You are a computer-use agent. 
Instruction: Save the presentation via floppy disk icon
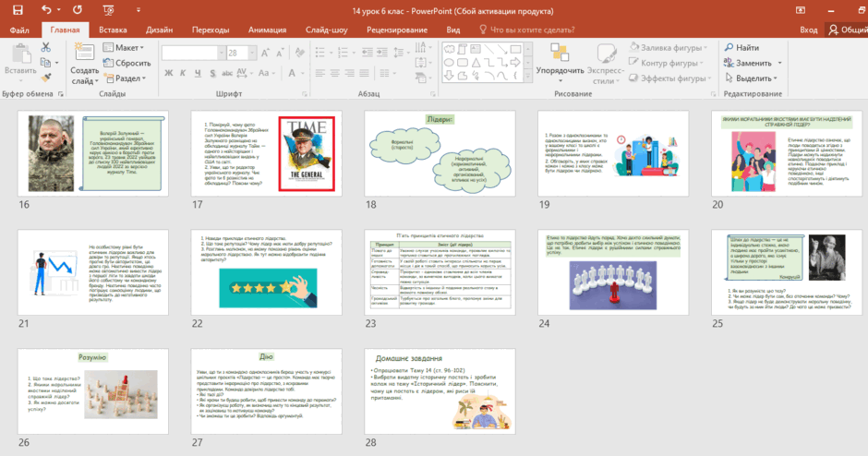click(18, 10)
